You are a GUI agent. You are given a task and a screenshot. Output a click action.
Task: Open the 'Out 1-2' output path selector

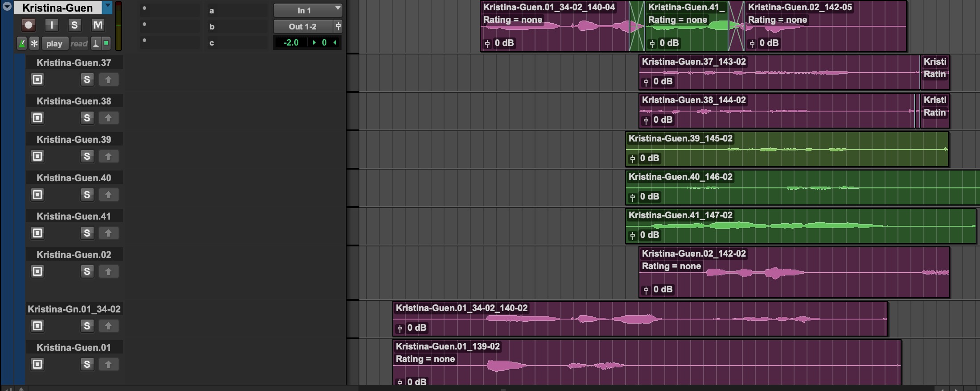click(303, 26)
